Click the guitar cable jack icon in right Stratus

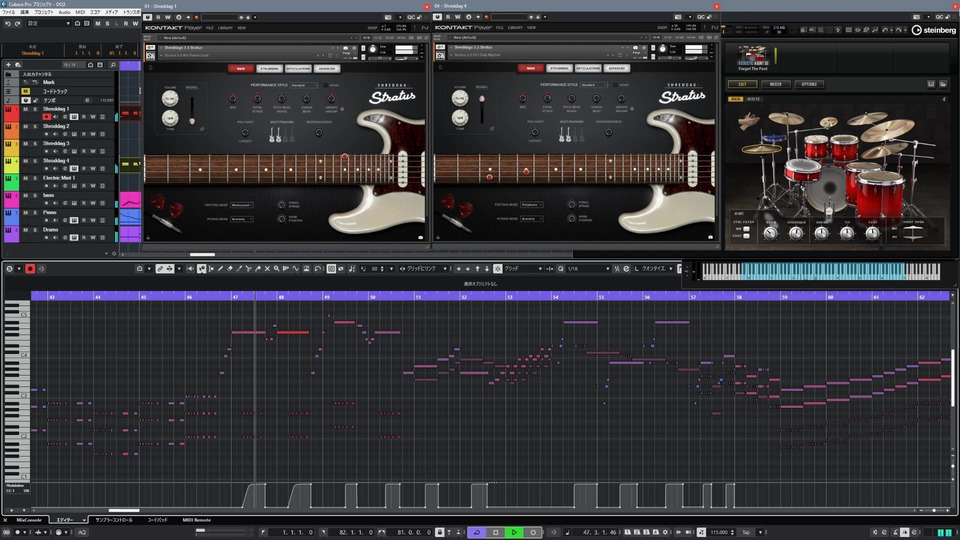(x=455, y=223)
